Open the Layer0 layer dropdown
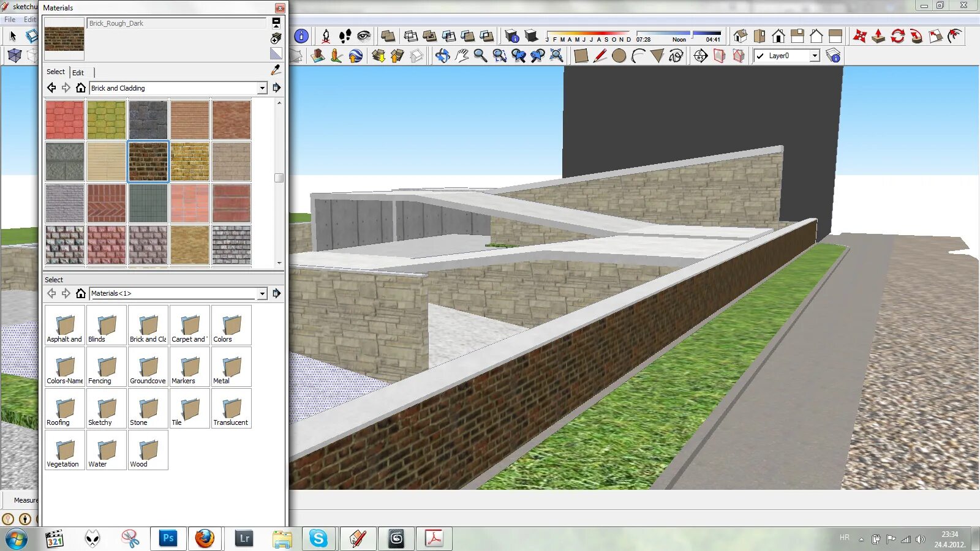The height and width of the screenshot is (551, 980). coord(815,56)
